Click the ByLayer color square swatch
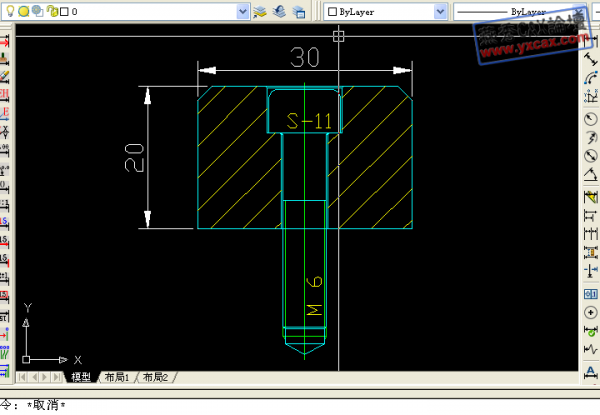This screenshot has height=415, width=600. [x=333, y=12]
